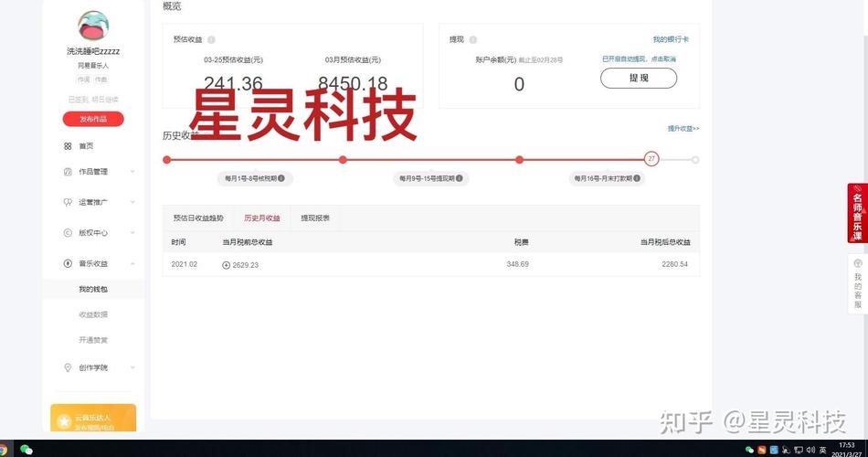The width and height of the screenshot is (868, 457).
Task: Click the 创作学院 icon in sidebar
Action: (68, 367)
